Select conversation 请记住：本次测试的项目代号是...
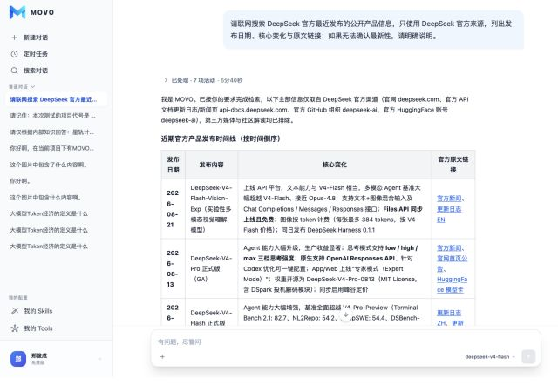 point(56,116)
